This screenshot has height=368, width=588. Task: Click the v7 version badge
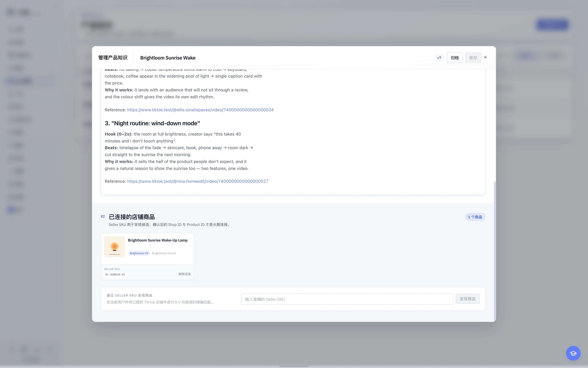click(439, 58)
